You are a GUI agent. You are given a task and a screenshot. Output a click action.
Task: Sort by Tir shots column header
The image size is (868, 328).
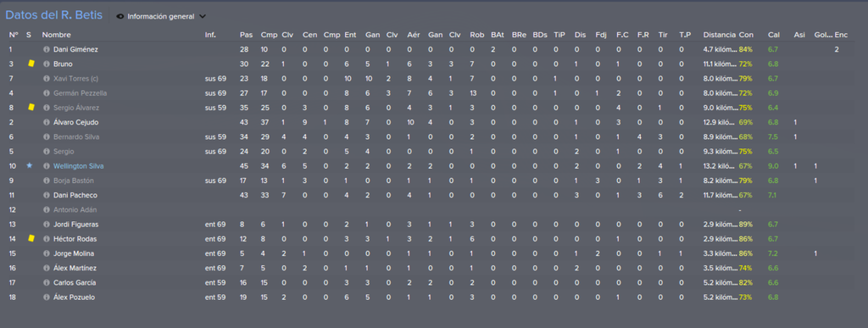[x=663, y=35]
